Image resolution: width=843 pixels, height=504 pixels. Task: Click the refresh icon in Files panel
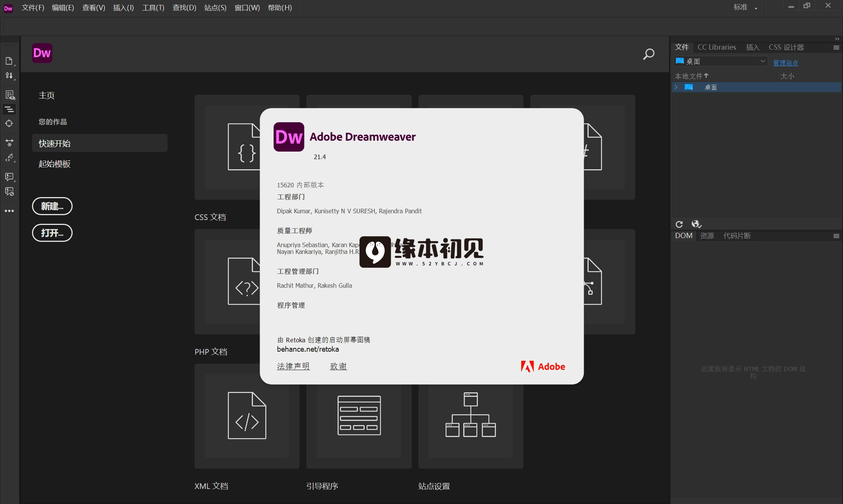pos(679,225)
